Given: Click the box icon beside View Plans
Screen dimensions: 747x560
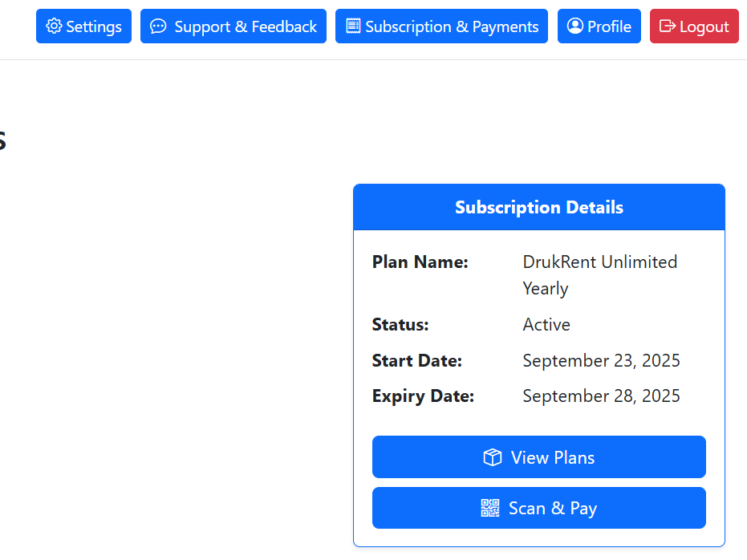Looking at the screenshot, I should tap(492, 457).
